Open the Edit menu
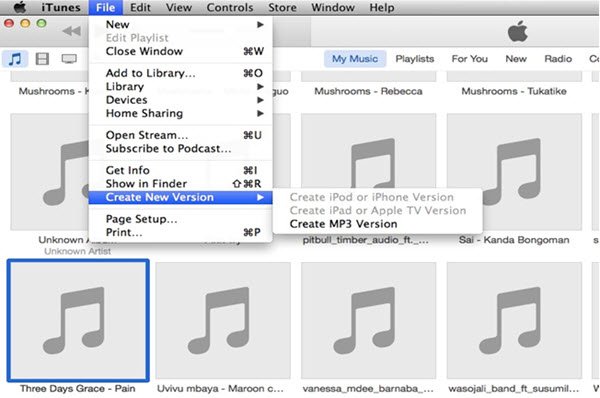This screenshot has height=398, width=600. tap(140, 7)
